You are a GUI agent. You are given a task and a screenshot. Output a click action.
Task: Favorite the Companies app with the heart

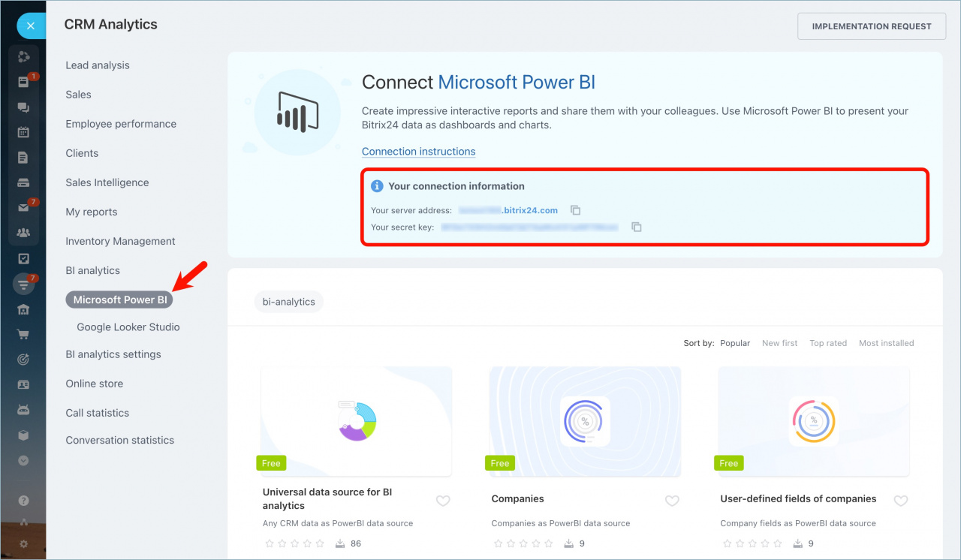pos(672,501)
